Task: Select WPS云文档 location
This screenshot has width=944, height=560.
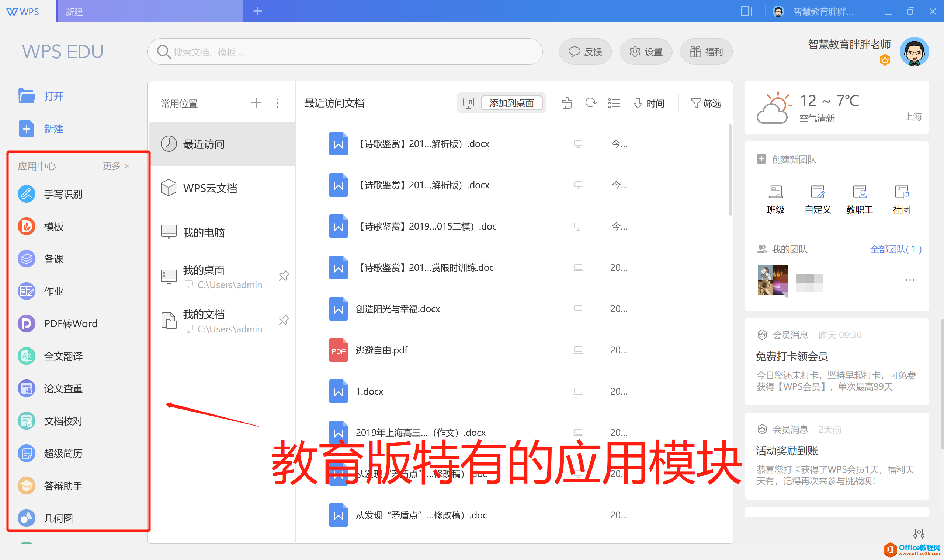Action: pos(222,188)
